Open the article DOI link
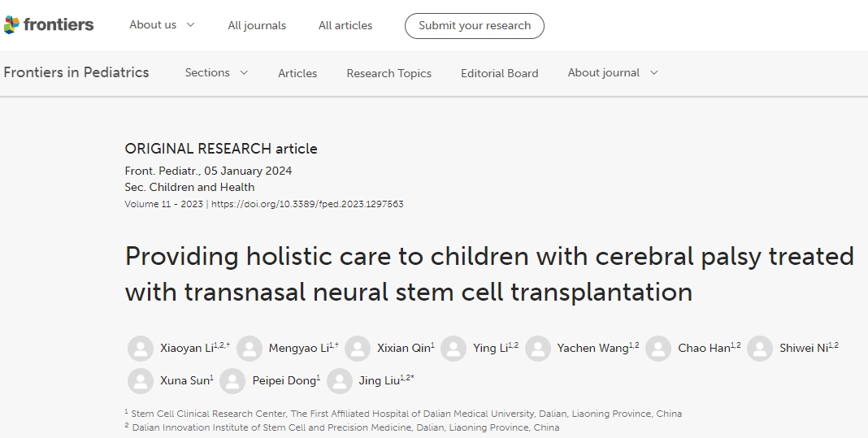This screenshot has height=438, width=868. click(x=307, y=204)
